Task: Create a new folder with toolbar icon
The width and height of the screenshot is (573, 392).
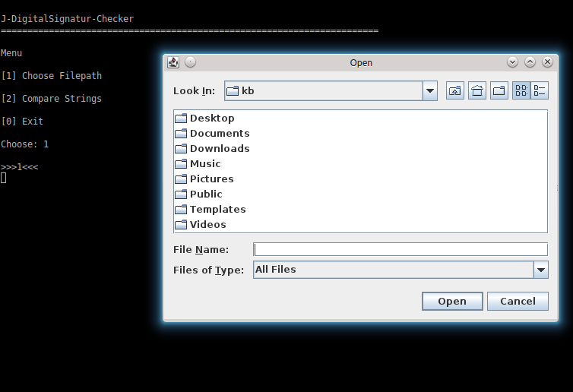Action: click(499, 90)
